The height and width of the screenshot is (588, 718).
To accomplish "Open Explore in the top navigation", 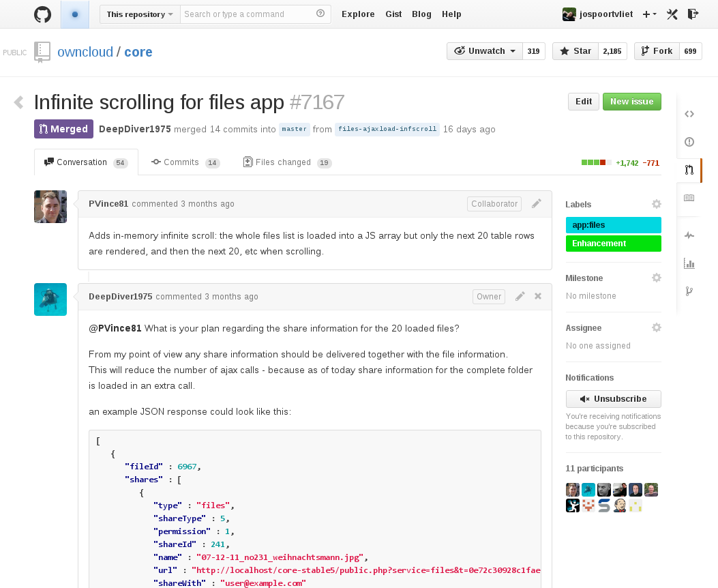I will 358,14.
